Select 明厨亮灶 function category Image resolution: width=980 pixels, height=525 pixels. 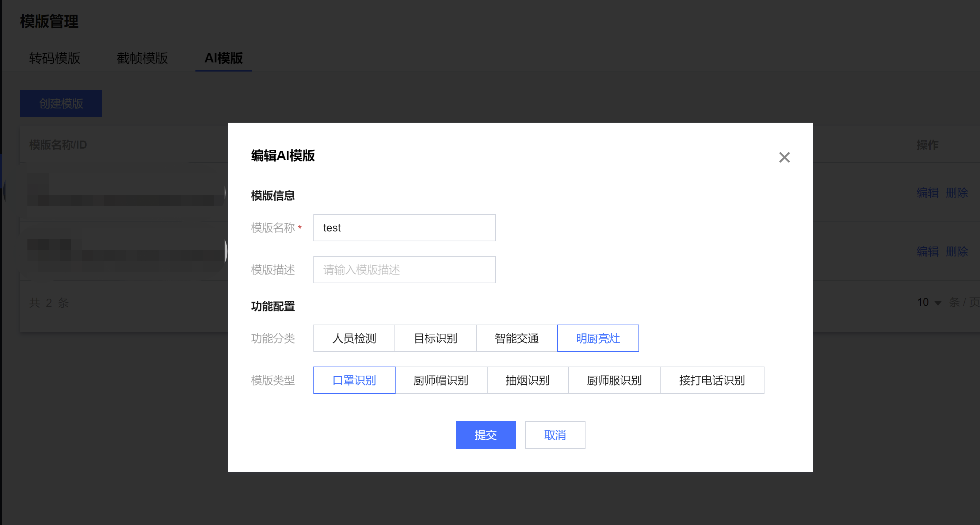point(598,338)
